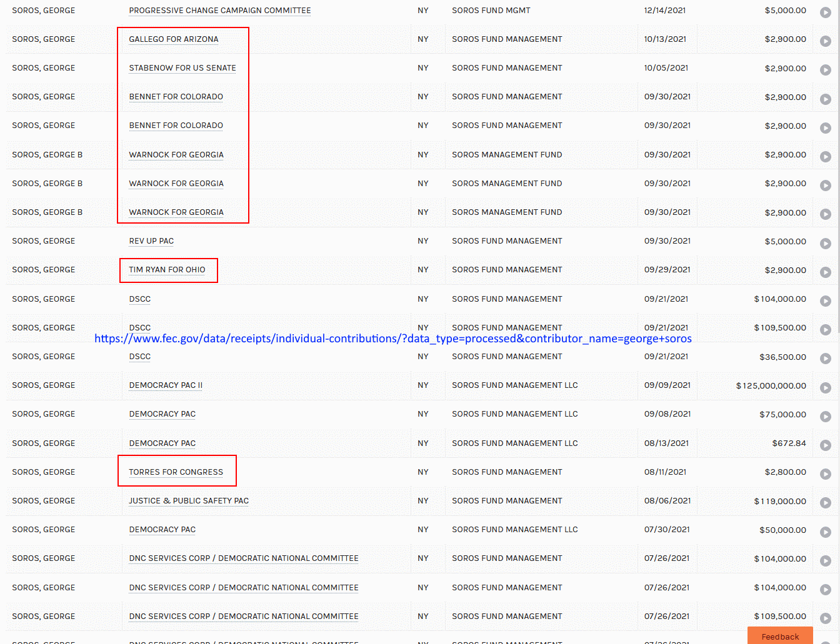Expand the Progressive Change Campaign Committee row details
The height and width of the screenshot is (644, 840).
[x=826, y=12]
